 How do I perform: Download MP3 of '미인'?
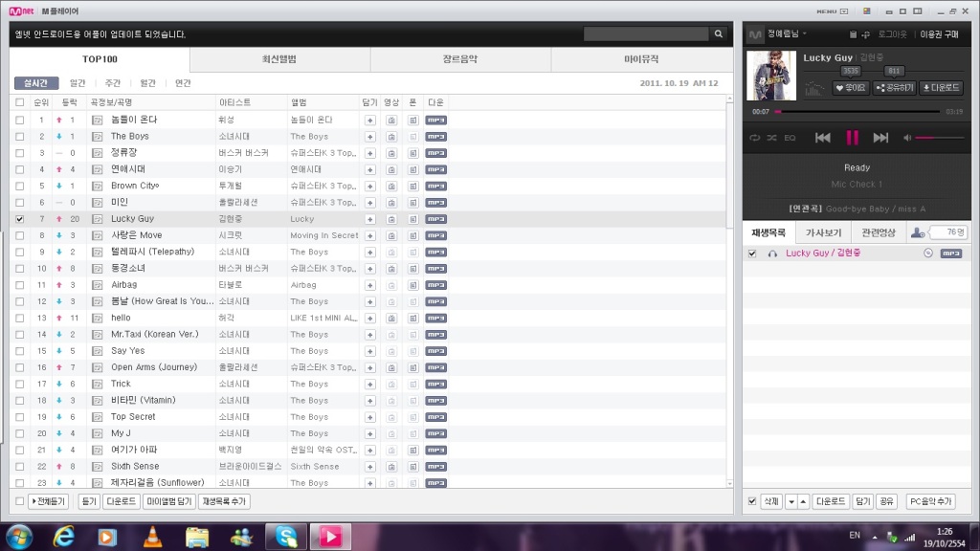pyautogui.click(x=435, y=203)
